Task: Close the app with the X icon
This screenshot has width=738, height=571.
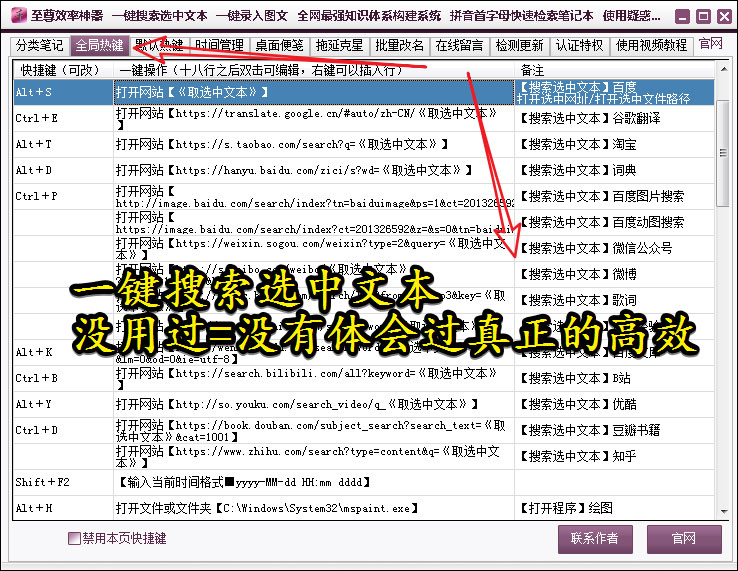Action: tap(724, 17)
